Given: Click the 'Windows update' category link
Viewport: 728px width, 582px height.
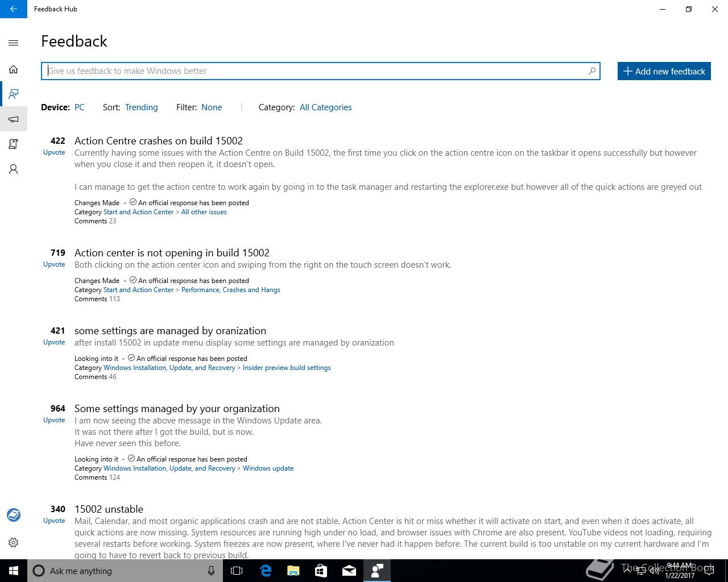Looking at the screenshot, I should 268,468.
